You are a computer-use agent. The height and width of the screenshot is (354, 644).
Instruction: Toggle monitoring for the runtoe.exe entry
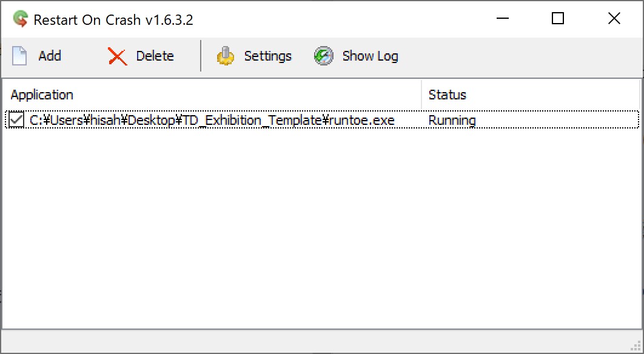pyautogui.click(x=16, y=119)
